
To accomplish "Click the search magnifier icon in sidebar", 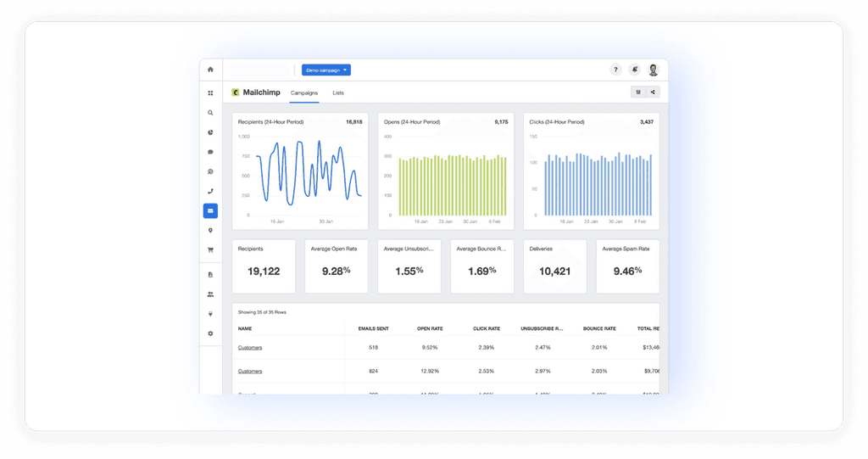I will click(x=210, y=113).
